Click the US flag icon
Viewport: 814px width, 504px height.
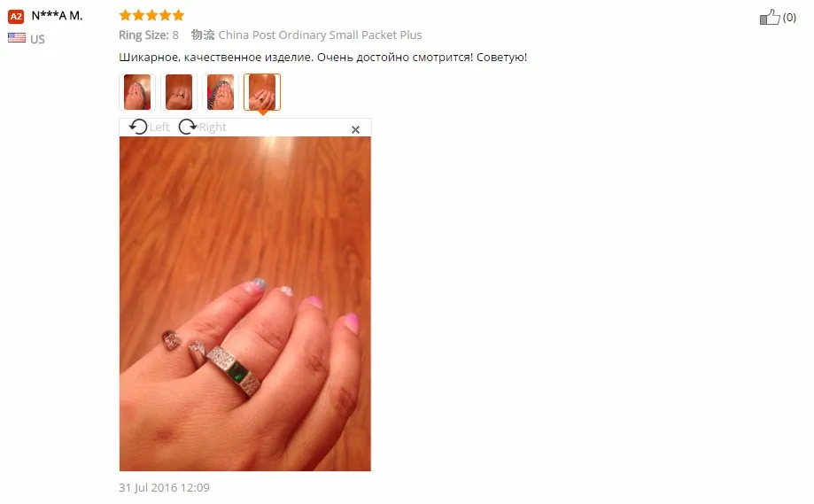(x=17, y=38)
